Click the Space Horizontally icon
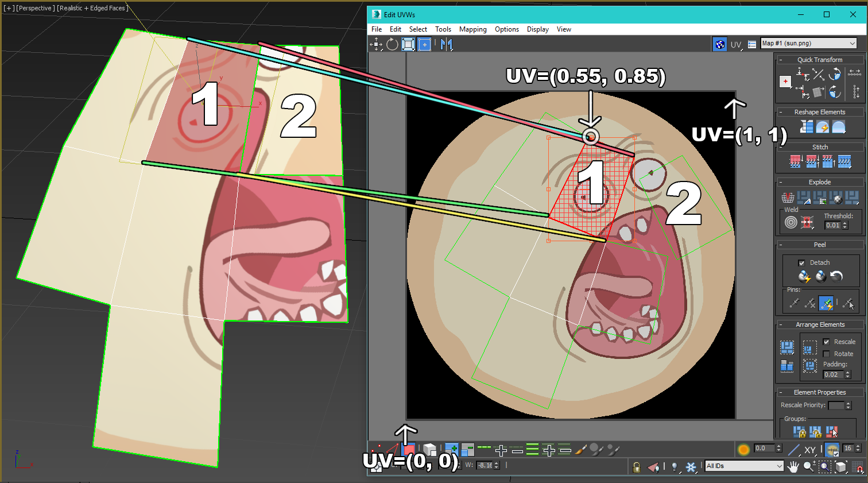This screenshot has width=868, height=483. point(855,73)
